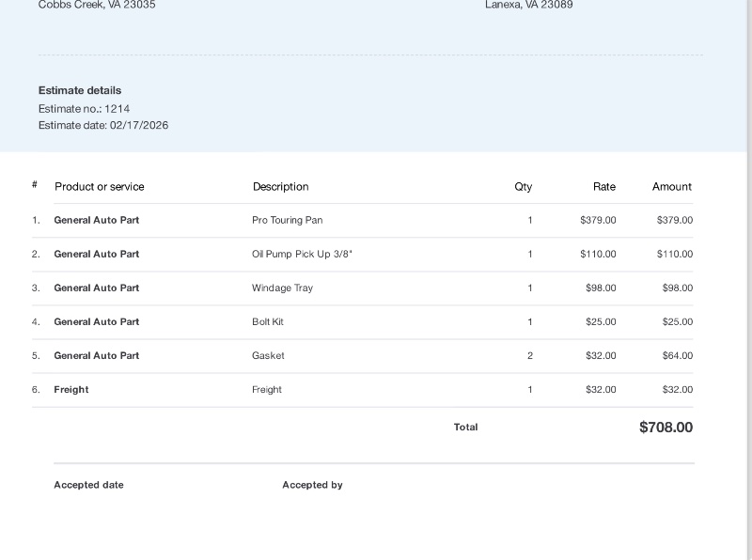Click the $64.00 amount in Gasket row

pos(677,355)
